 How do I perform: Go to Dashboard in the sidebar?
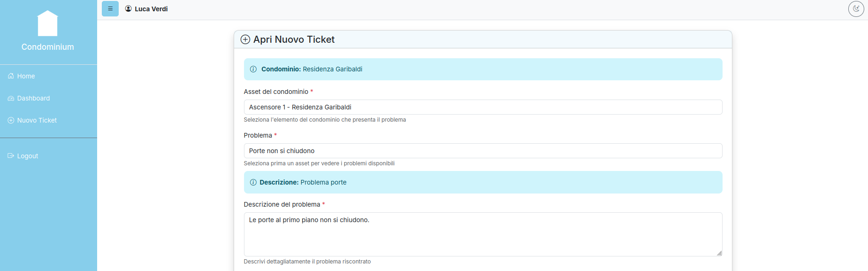pos(33,98)
